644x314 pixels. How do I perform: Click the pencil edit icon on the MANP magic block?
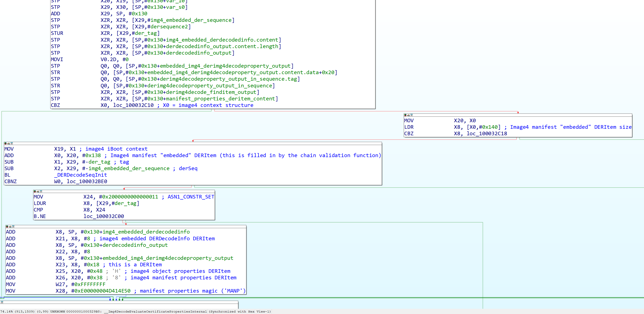point(10,227)
